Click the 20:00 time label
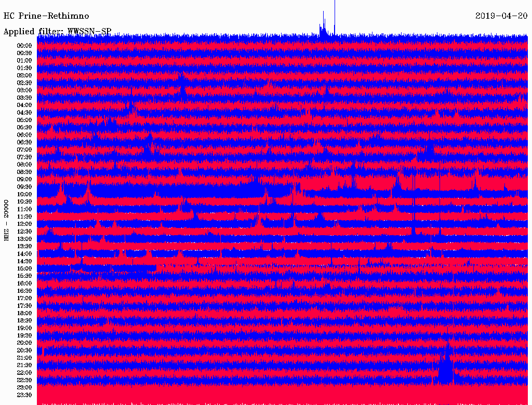 click(x=24, y=343)
